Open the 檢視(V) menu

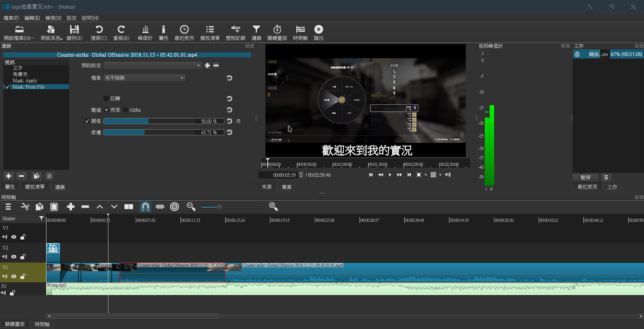coord(53,18)
